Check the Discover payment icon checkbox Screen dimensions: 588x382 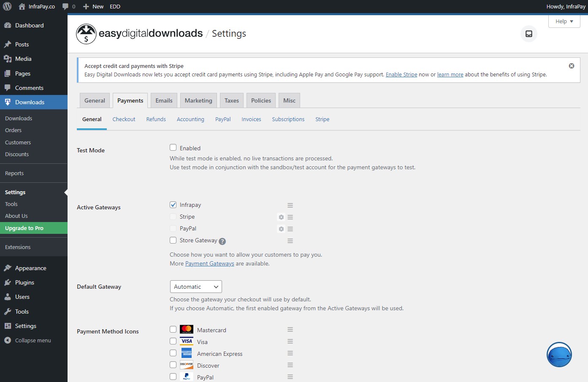click(x=173, y=365)
